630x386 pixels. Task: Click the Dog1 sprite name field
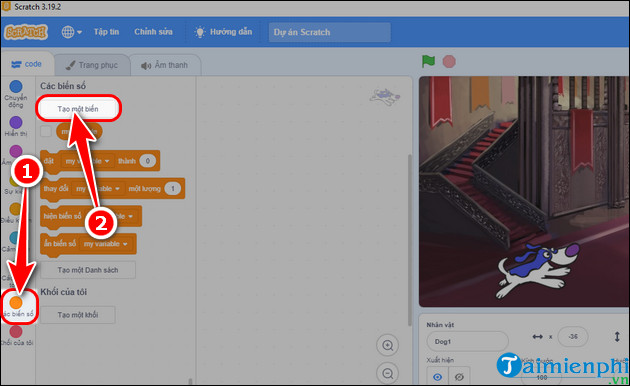click(467, 341)
